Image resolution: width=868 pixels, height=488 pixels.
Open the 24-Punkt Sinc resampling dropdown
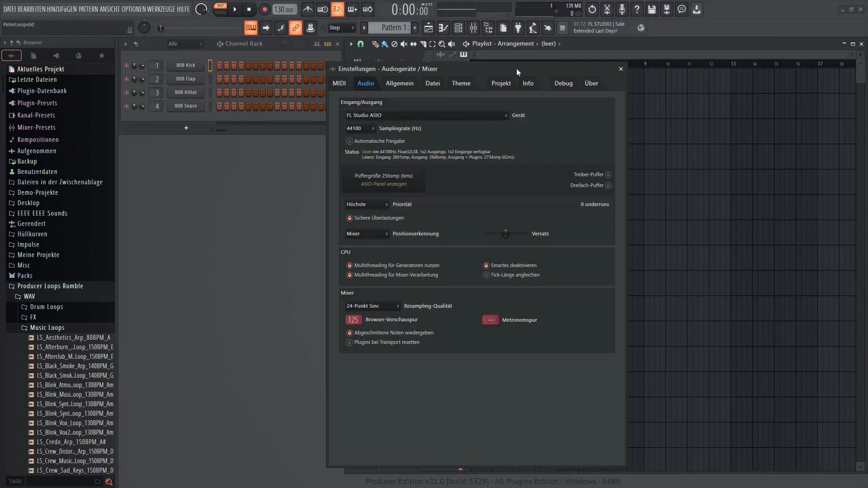click(x=373, y=306)
